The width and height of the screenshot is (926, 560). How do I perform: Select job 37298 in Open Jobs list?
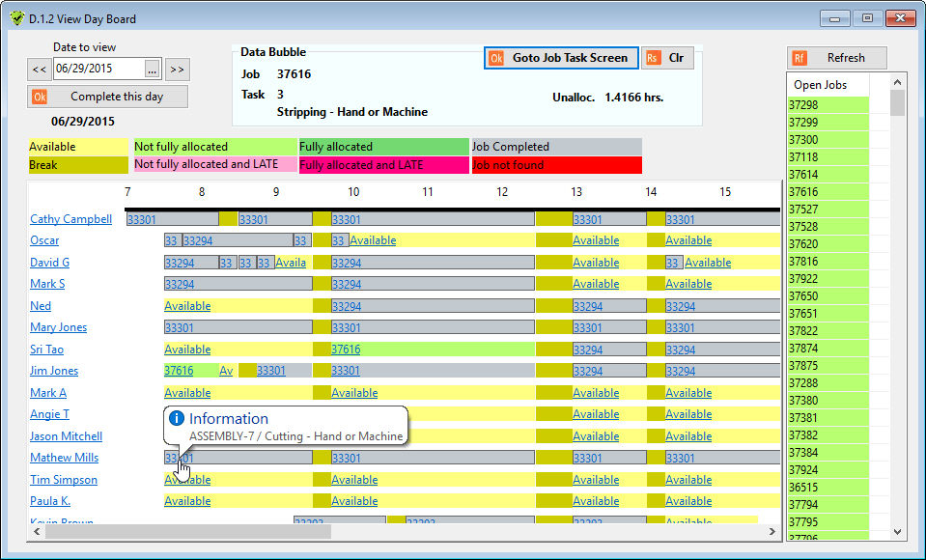[828, 105]
